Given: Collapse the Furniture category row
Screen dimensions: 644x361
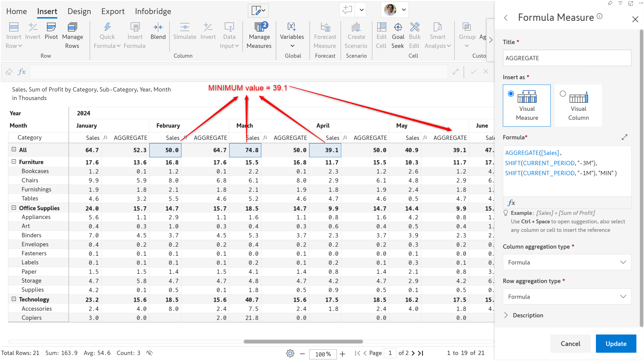Looking at the screenshot, I should [x=14, y=162].
